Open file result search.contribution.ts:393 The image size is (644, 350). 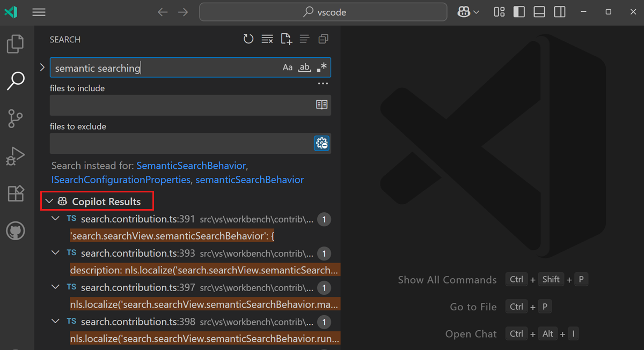pos(138,253)
